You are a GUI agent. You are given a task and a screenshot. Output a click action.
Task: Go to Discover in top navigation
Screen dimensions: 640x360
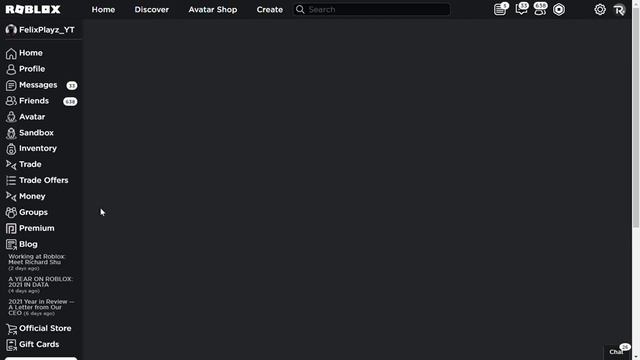pos(151,9)
